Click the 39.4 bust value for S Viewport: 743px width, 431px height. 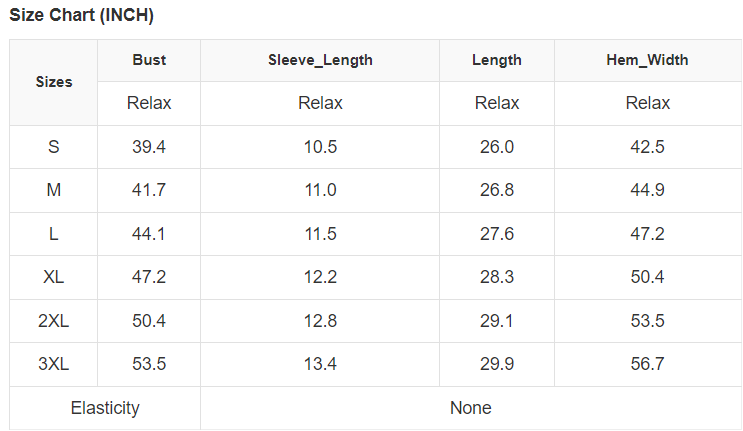[149, 147]
